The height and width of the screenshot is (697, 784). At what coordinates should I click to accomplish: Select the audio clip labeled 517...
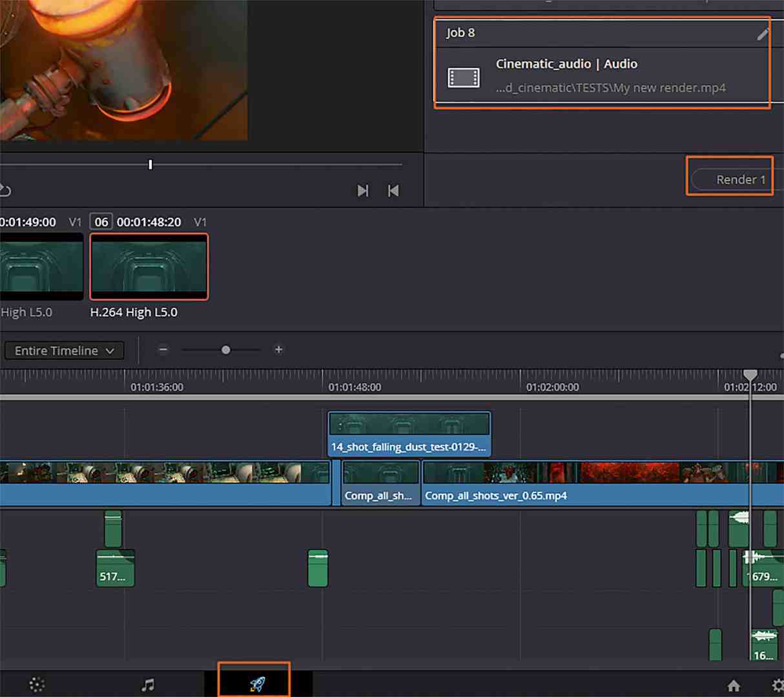tap(115, 568)
